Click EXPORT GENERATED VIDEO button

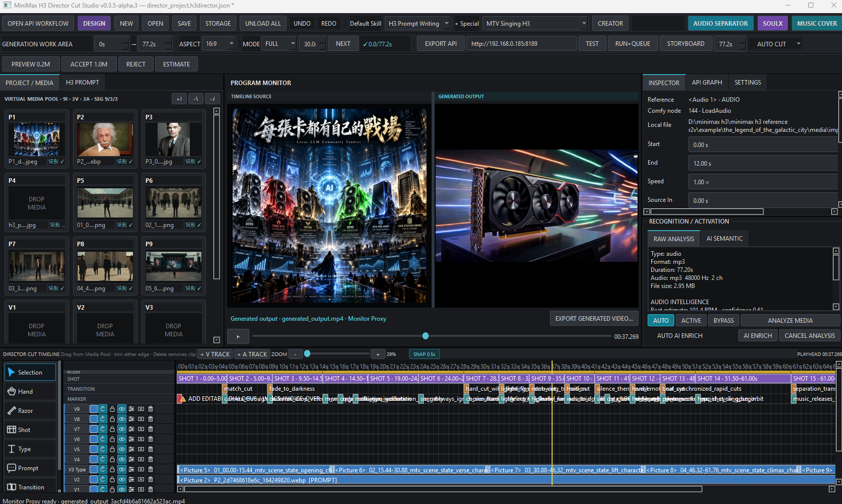pyautogui.click(x=594, y=319)
